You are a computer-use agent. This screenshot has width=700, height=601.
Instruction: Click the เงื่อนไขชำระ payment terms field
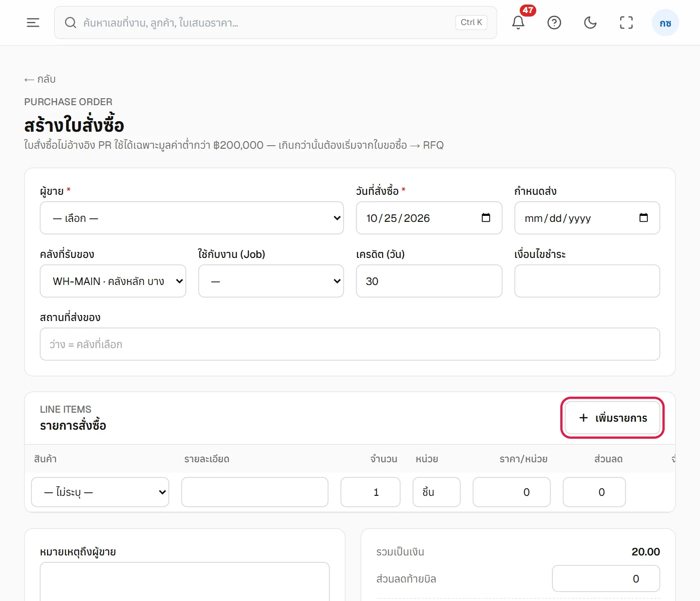(x=587, y=281)
